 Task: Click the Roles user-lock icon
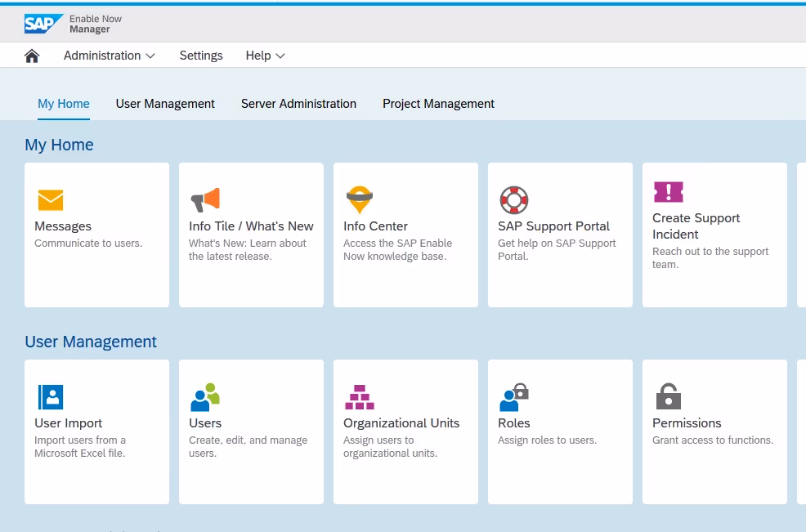click(514, 397)
